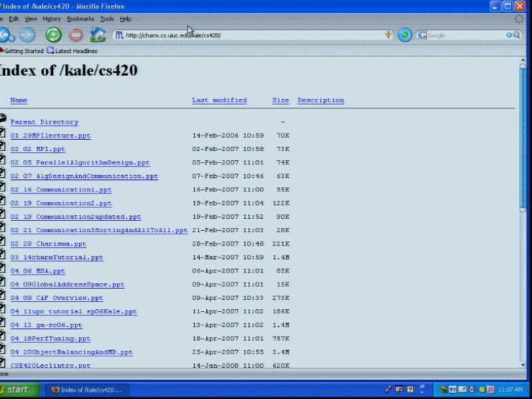Image resolution: width=532 pixels, height=399 pixels.
Task: Click inside the URL address field
Action: 253,35
